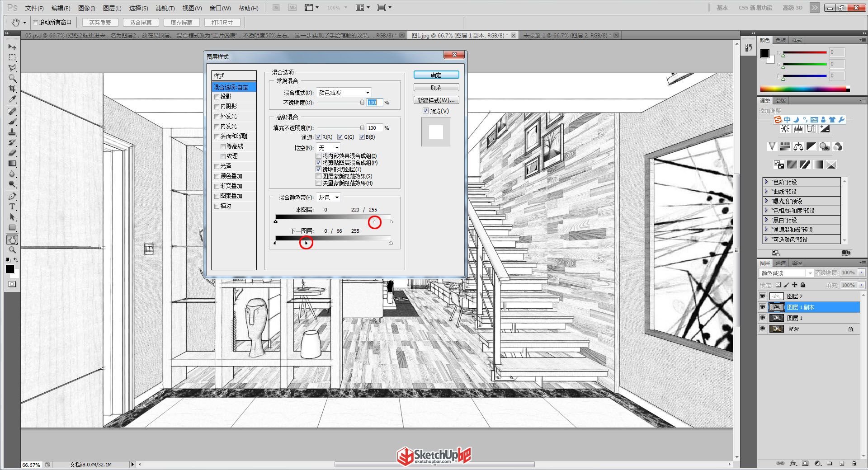
Task: Select the Eyedropper tool
Action: 12,99
